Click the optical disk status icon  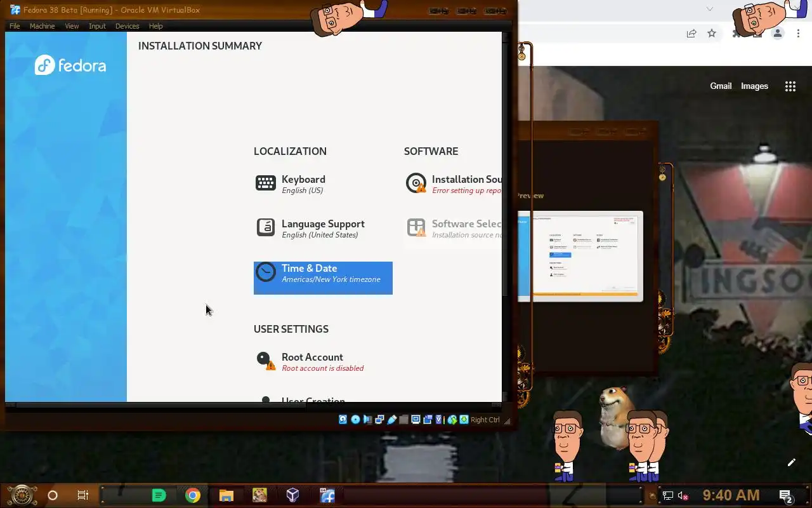[x=355, y=420]
